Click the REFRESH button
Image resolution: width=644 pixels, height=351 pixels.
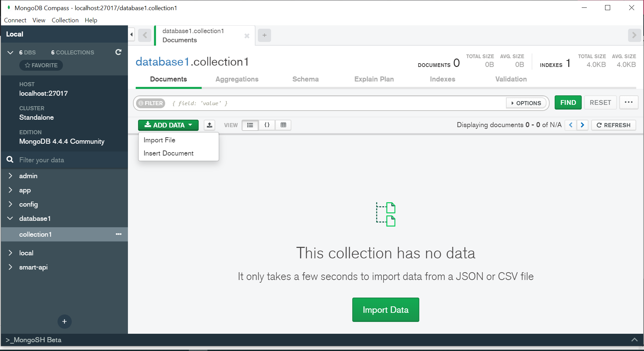pos(614,125)
